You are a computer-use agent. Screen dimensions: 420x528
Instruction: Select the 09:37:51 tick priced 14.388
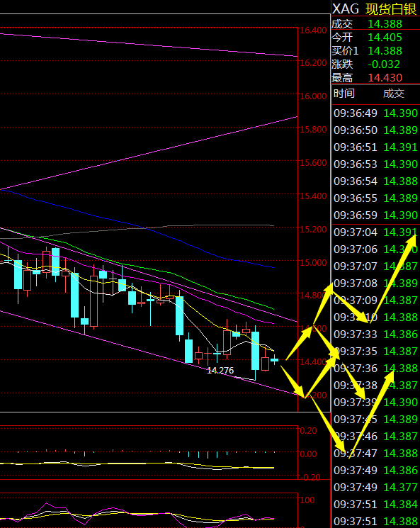[x=375, y=521]
